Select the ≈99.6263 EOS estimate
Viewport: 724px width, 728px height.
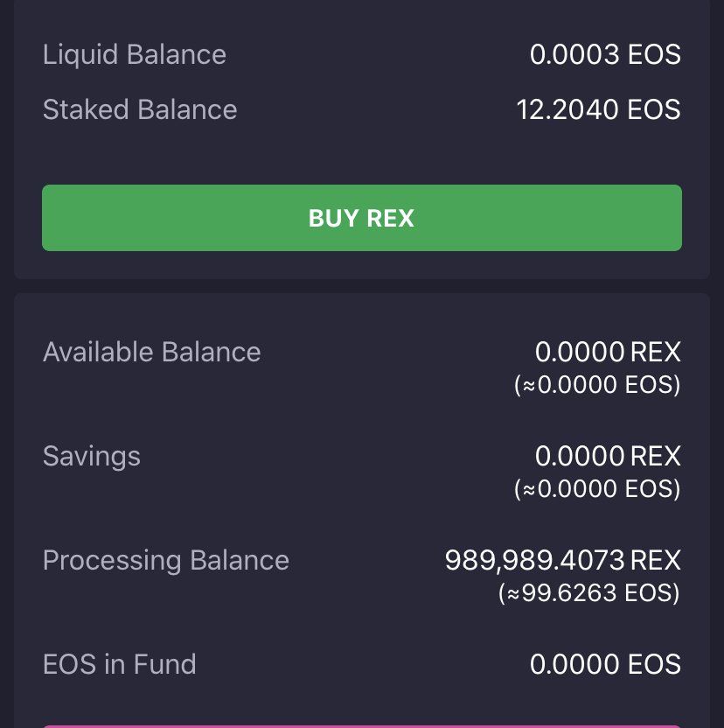pyautogui.click(x=589, y=593)
